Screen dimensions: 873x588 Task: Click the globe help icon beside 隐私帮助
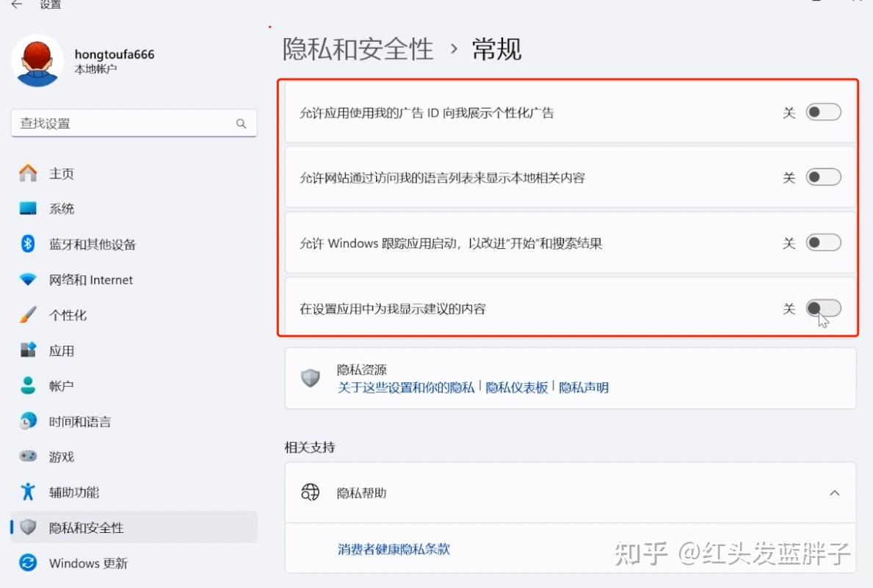[x=310, y=493]
